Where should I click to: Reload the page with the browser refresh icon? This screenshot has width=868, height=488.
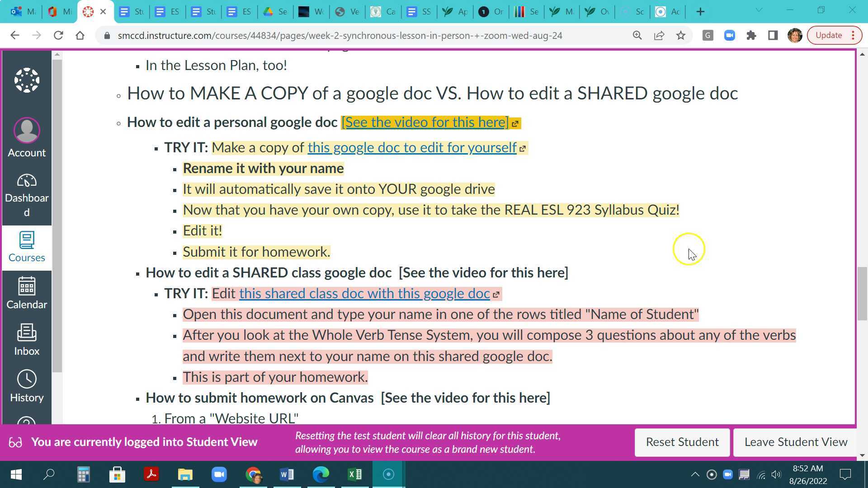(x=58, y=35)
